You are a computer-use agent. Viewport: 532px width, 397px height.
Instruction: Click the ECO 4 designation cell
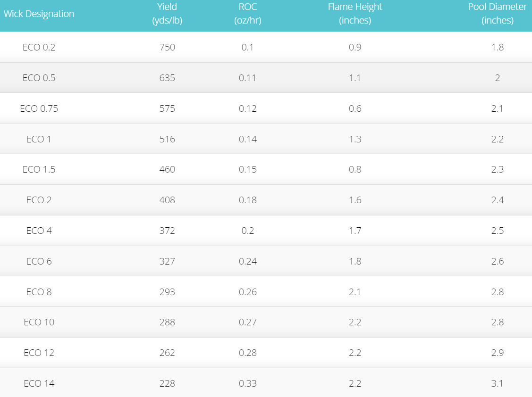[x=39, y=231]
